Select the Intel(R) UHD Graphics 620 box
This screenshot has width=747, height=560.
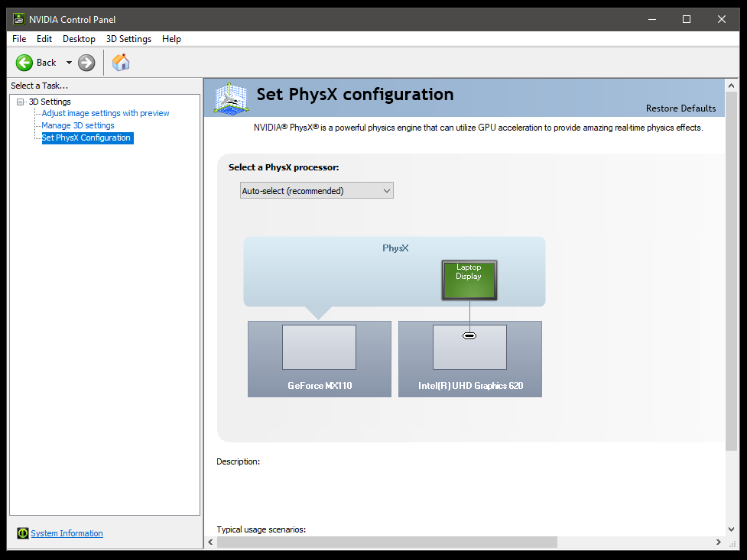(x=469, y=358)
